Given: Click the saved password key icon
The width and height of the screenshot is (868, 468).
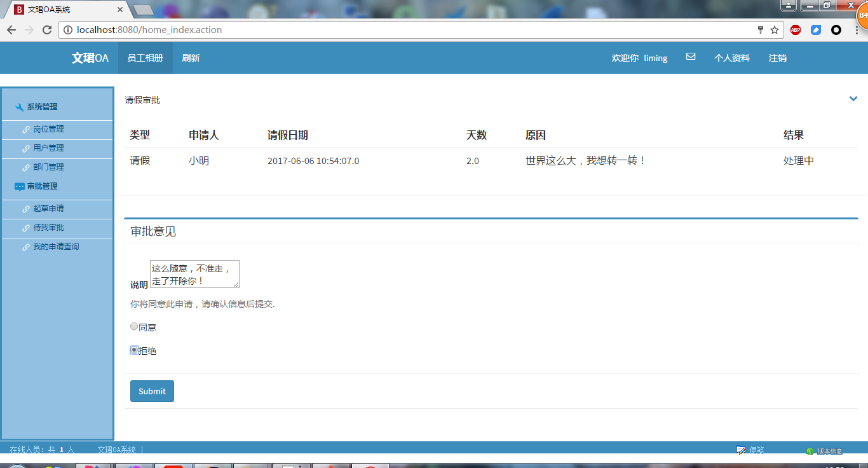Looking at the screenshot, I should pyautogui.click(x=761, y=30).
